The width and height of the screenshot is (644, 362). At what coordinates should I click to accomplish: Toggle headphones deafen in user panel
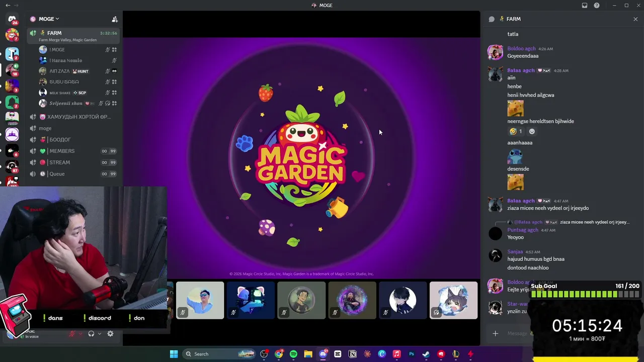91,334
